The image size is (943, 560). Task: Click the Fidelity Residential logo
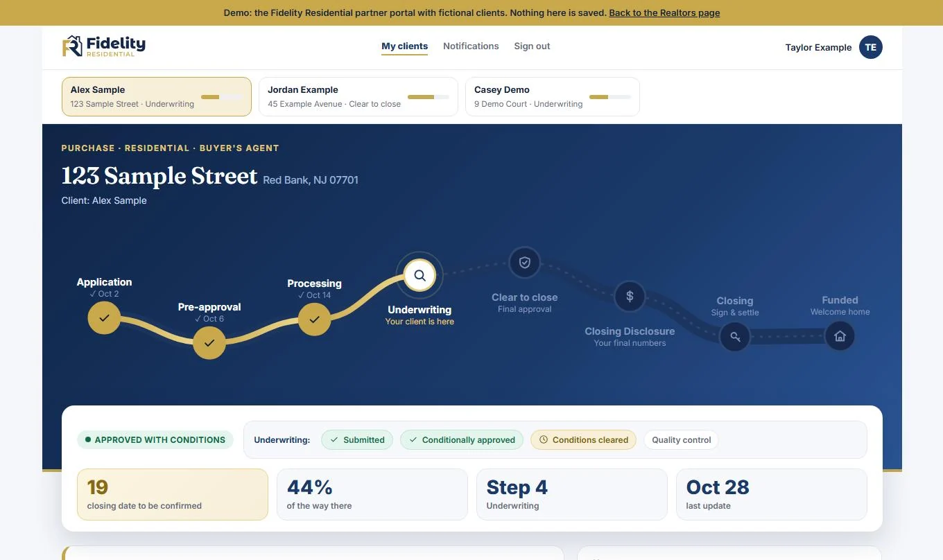[104, 46]
